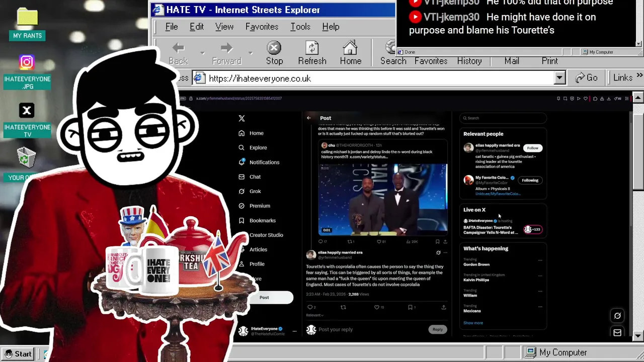Open the address bar dropdown arrow
The width and height of the screenshot is (644, 362).
click(x=559, y=78)
